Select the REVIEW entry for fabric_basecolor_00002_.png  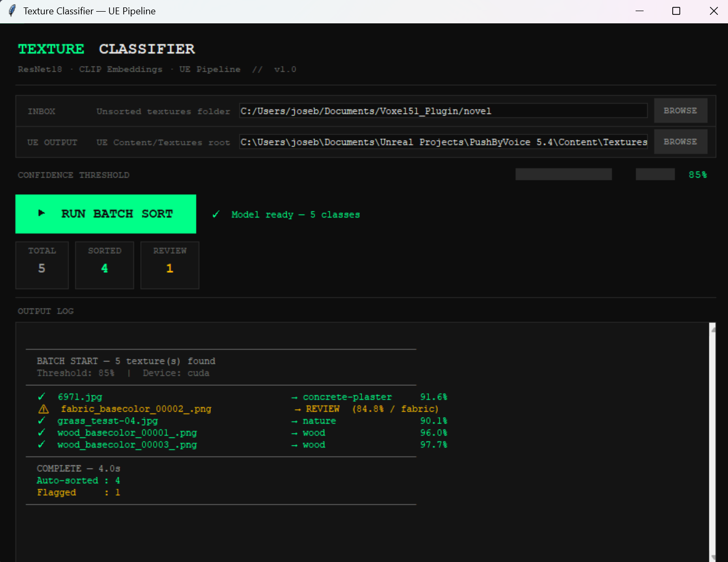[323, 409]
